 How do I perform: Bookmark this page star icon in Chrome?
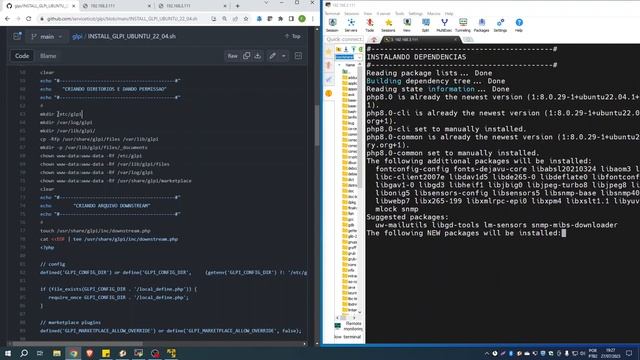point(246,19)
